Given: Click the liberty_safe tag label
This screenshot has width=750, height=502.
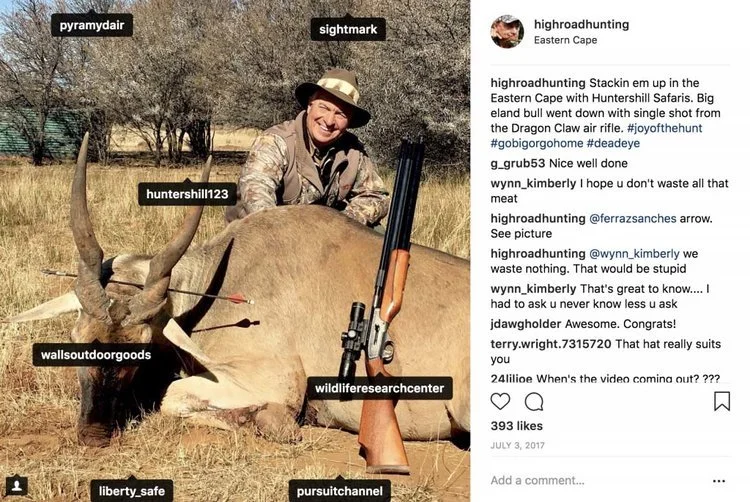Looking at the screenshot, I should pos(131,491).
